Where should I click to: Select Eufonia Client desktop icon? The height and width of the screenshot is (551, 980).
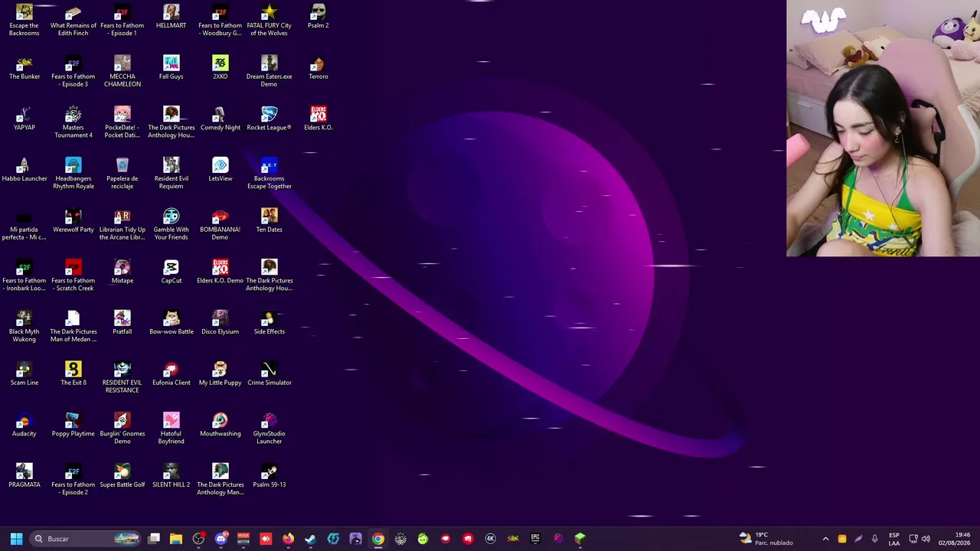[171, 374]
